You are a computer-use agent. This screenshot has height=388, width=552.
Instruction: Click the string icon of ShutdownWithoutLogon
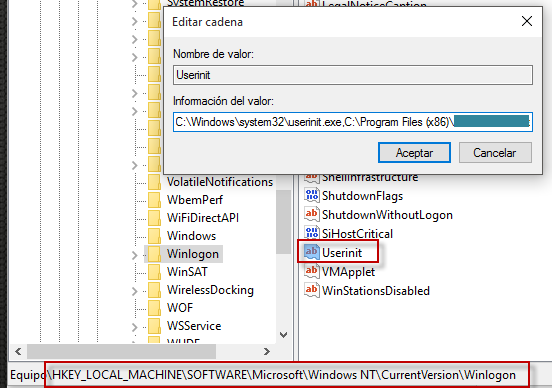click(x=312, y=214)
